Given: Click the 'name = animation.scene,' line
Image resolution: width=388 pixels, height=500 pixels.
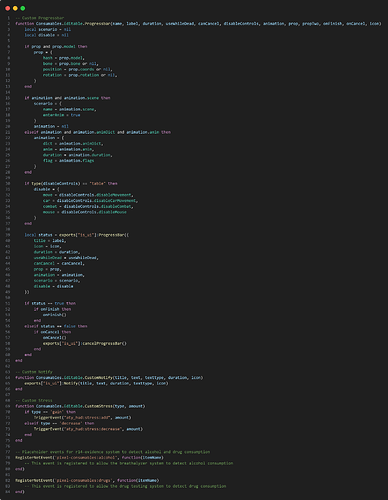Looking at the screenshot, I should [x=69, y=109].
